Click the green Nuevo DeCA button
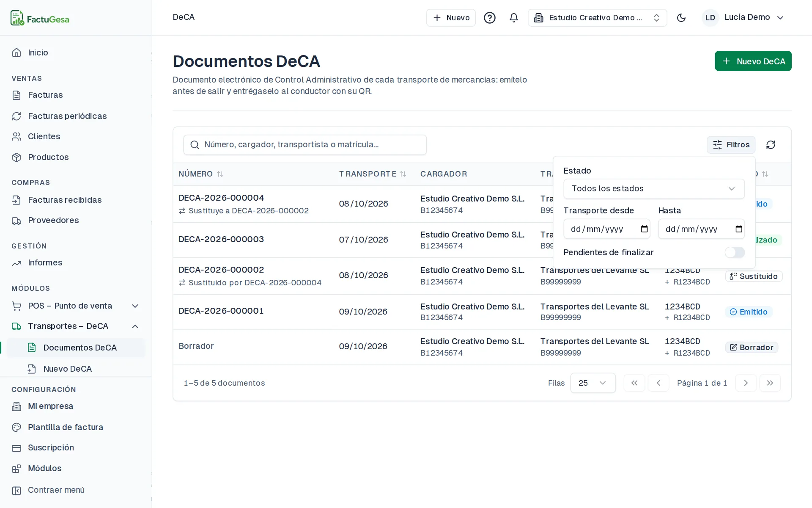The width and height of the screenshot is (812, 508). (x=753, y=61)
